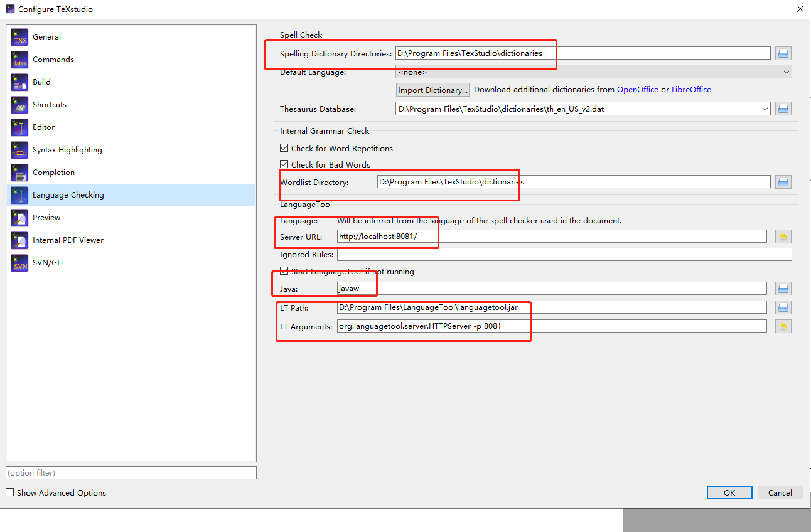This screenshot has width=811, height=532.
Task: Click into the LT Path field
Action: click(552, 307)
